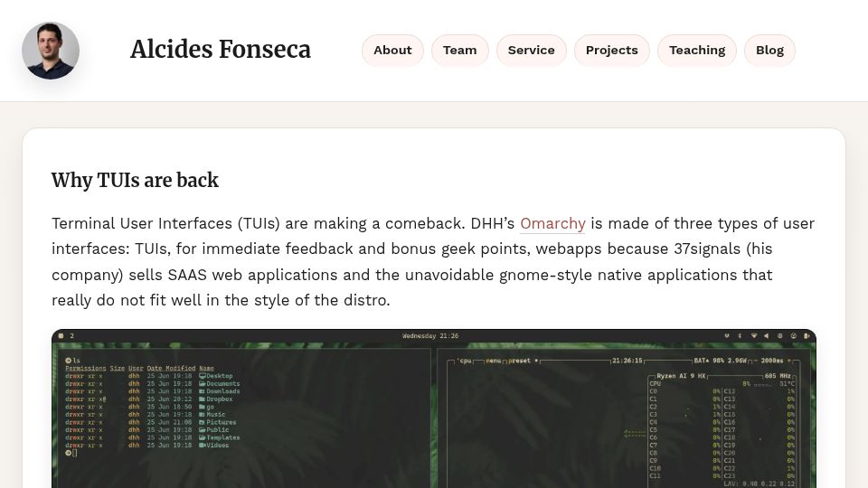Click the 'Public' folder row in screenshot
The image size is (868, 488).
point(146,430)
